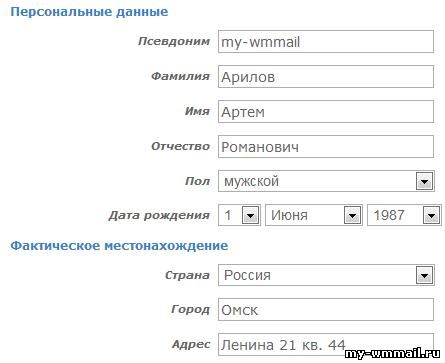Open the birth year dropdown showing 1987

(404, 215)
